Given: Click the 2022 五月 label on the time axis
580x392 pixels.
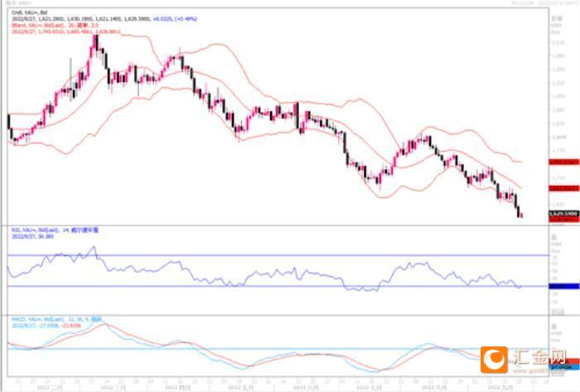Looking at the screenshot, I should (241, 388).
